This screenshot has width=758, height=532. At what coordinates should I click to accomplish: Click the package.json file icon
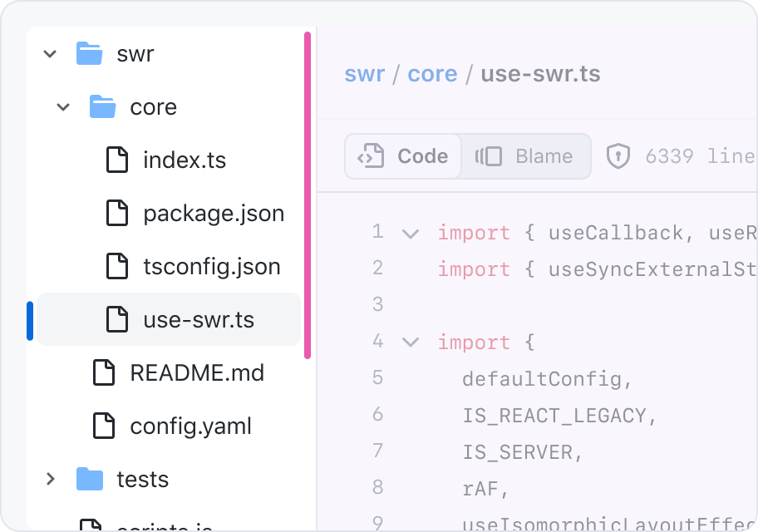[x=117, y=213]
